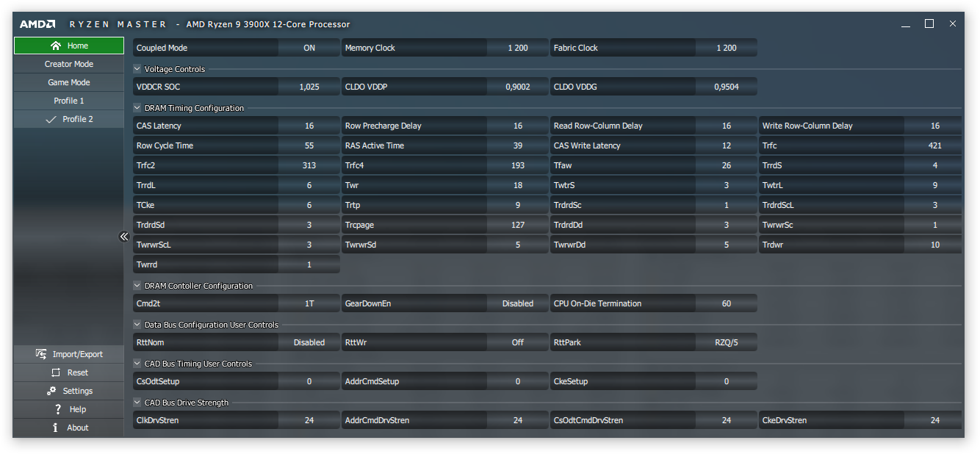Click CkeDrvStren value 24
Screen dimensions: 980x454
pos(934,420)
